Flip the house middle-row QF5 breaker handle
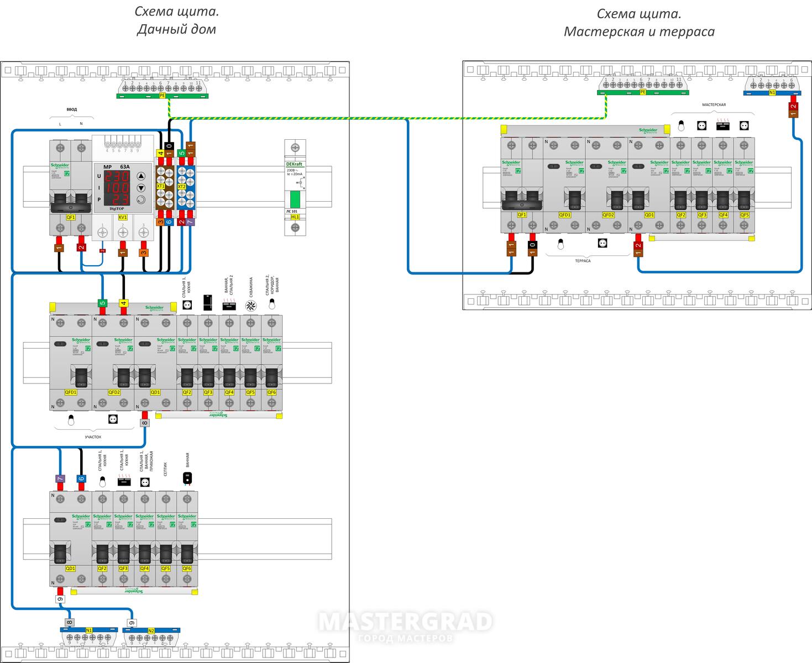This screenshot has height=663, width=812. 250,378
